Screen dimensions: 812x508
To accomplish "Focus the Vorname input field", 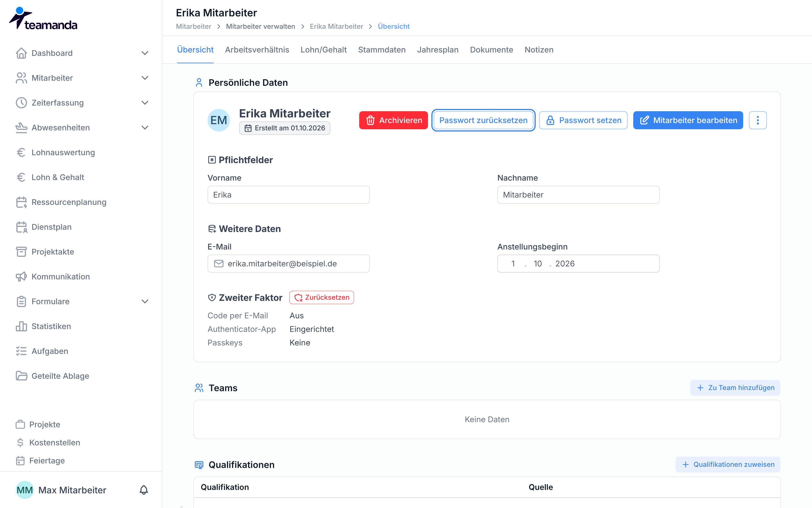I will pyautogui.click(x=288, y=195).
